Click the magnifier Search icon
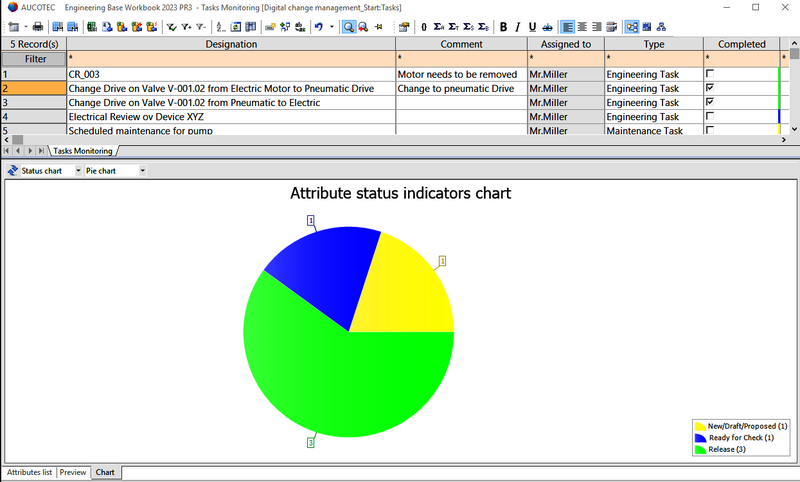 (349, 27)
